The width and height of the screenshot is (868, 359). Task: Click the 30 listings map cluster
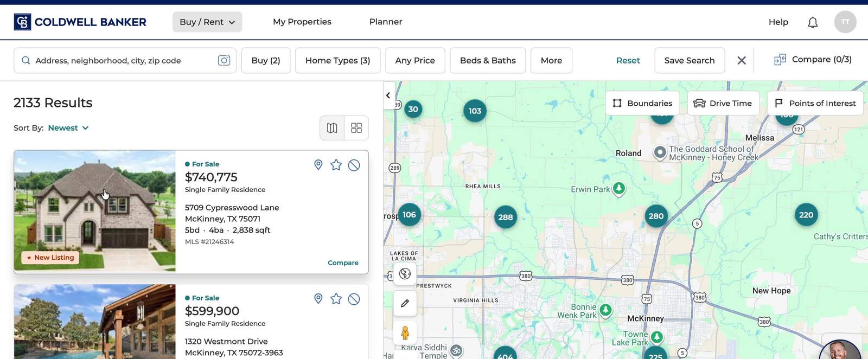413,109
